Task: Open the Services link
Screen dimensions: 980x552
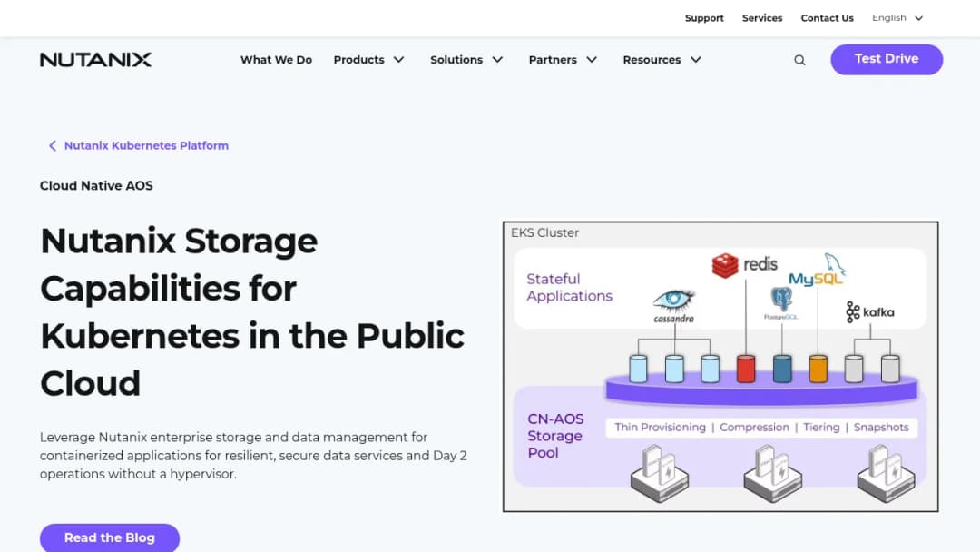Action: (x=762, y=18)
